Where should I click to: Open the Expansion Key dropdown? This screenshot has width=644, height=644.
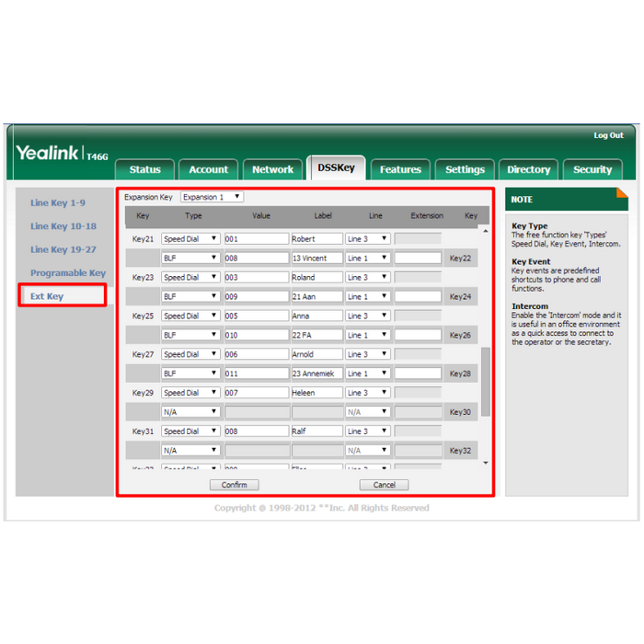[212, 197]
